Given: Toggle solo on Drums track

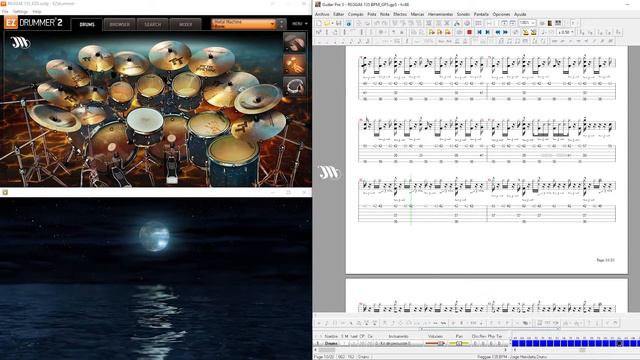Looking at the screenshot, I should click(343, 344).
